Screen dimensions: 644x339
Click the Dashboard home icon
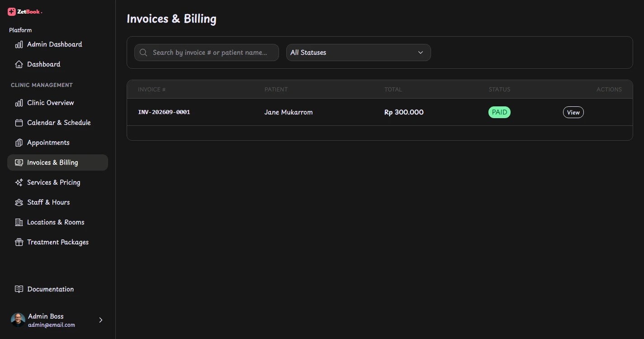tap(19, 64)
